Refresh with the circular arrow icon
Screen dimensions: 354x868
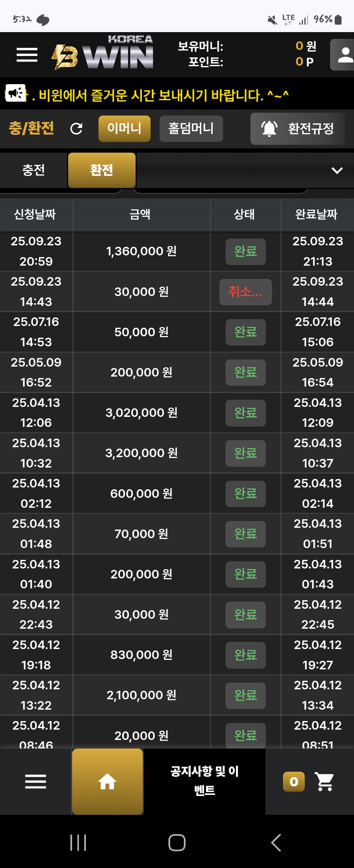click(76, 128)
